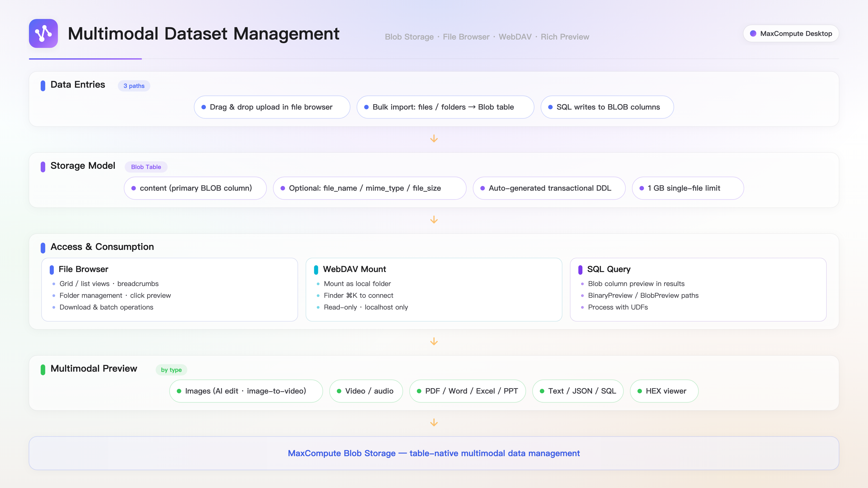Select Optional file_name mime_type file_size pill
The height and width of the screenshot is (488, 868).
click(370, 188)
